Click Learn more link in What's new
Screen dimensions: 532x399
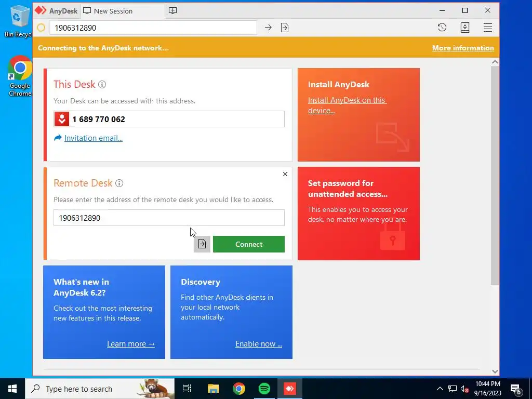pyautogui.click(x=130, y=344)
